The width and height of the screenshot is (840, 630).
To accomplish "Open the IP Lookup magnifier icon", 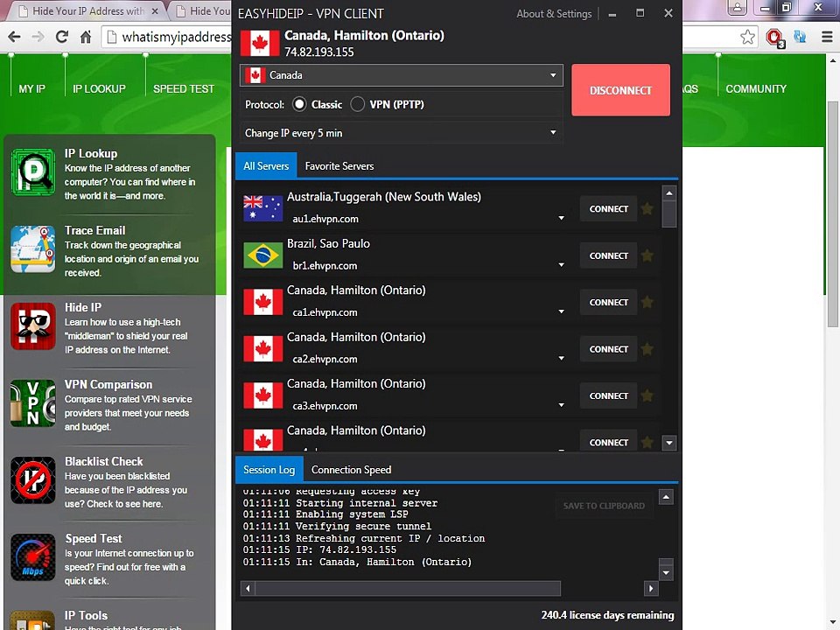I will 33,172.
